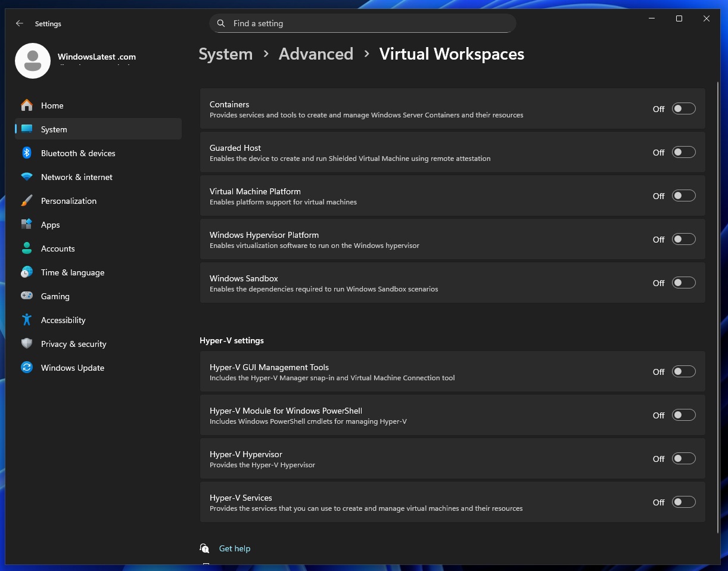Open the System breadcrumb page

225,54
